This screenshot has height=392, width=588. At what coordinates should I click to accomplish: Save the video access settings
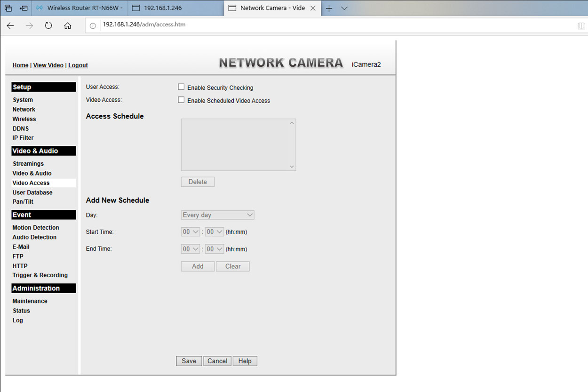point(189,361)
